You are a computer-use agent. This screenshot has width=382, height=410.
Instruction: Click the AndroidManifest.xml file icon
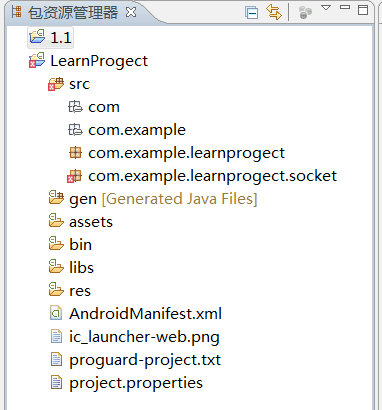pos(56,313)
